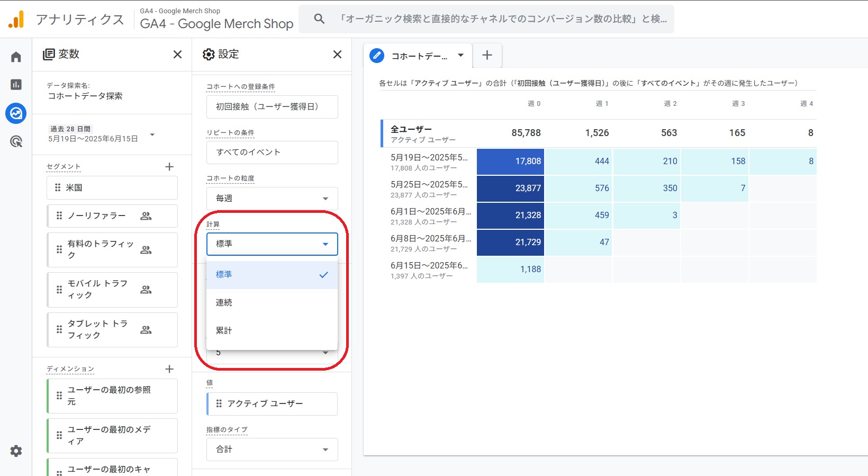Click drag handle of ユーザーの最初のメディア dimension
This screenshot has height=476, width=868.
tap(59, 435)
